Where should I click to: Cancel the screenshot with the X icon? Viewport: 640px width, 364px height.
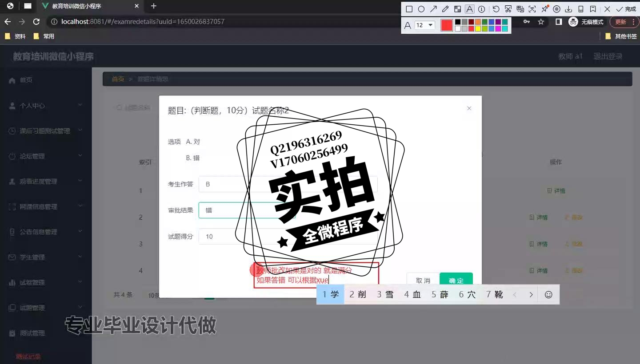[x=607, y=9]
